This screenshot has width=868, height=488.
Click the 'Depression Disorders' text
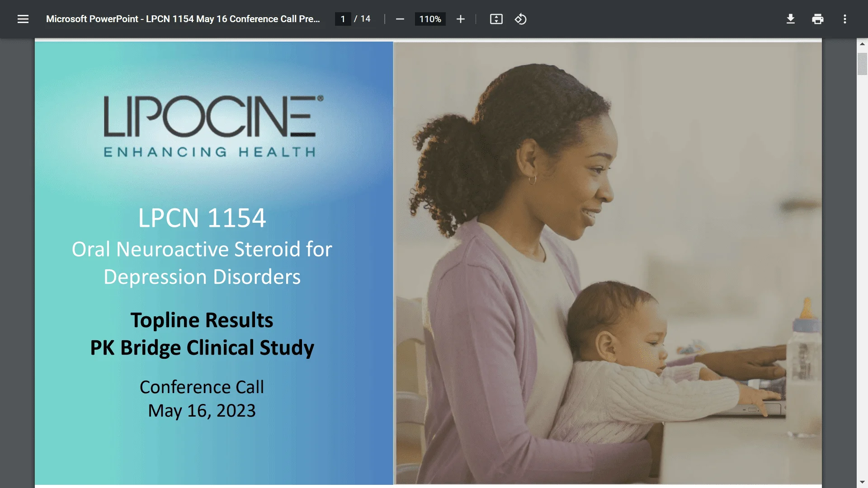[x=202, y=277]
